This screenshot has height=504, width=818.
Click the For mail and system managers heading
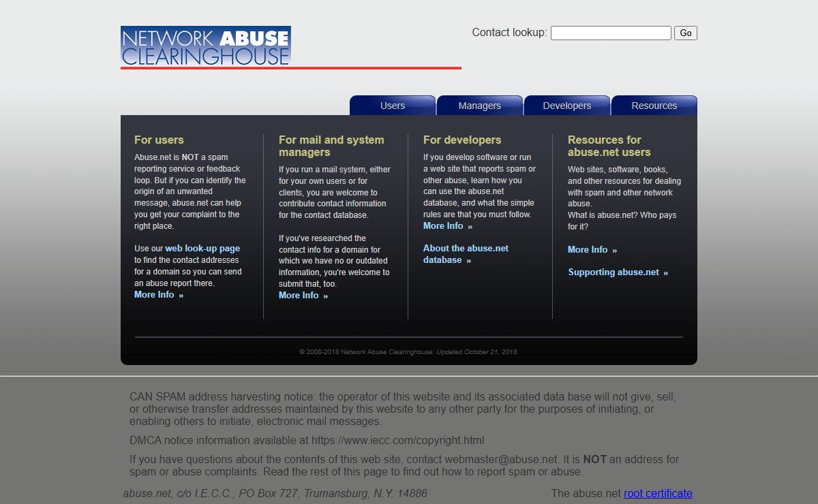coord(331,146)
